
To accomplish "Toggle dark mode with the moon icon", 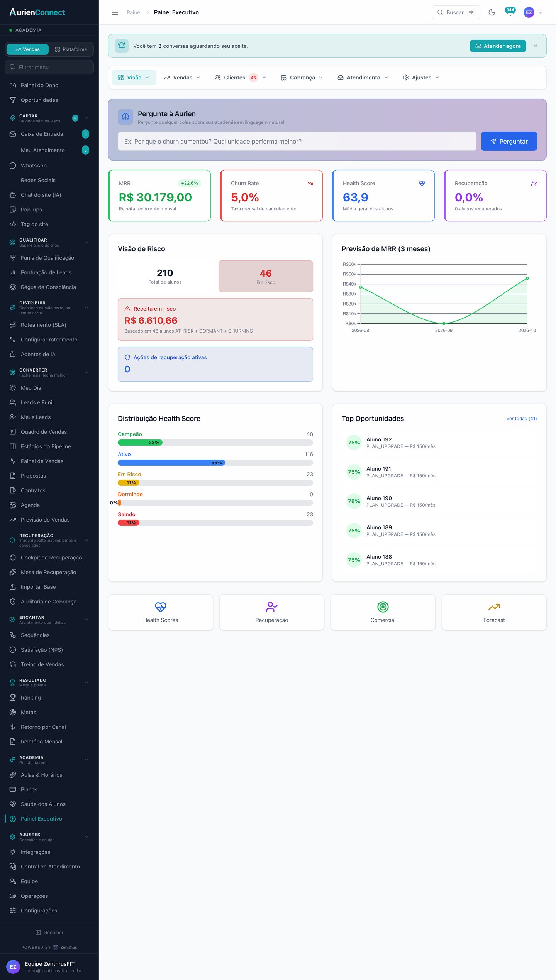I will [x=492, y=12].
